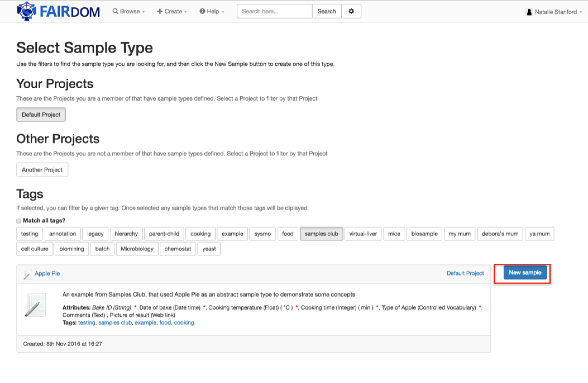Open the Help menu
This screenshot has width=588, height=383.
coord(213,11)
